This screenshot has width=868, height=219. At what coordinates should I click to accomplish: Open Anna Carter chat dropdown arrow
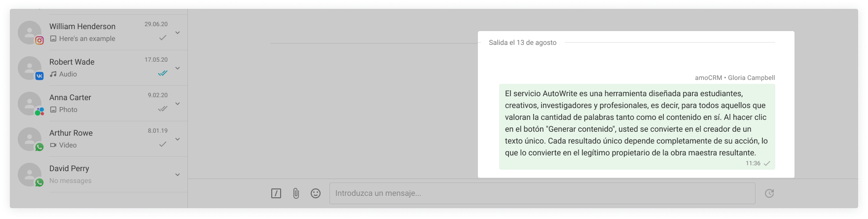178,104
